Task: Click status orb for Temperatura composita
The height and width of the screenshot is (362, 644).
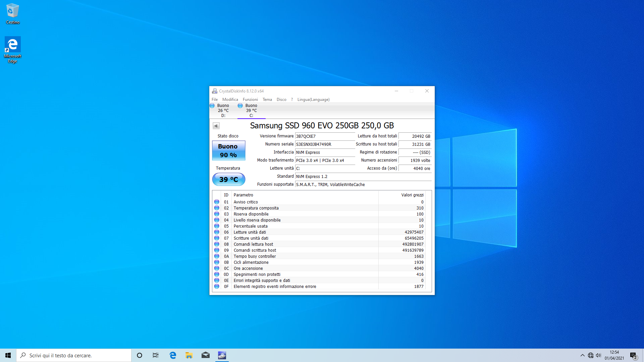Action: [x=217, y=208]
